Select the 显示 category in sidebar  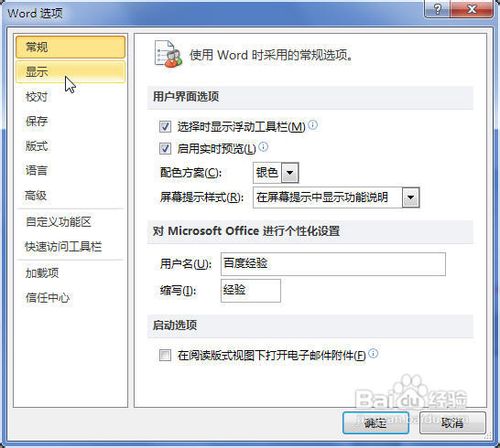(71, 72)
